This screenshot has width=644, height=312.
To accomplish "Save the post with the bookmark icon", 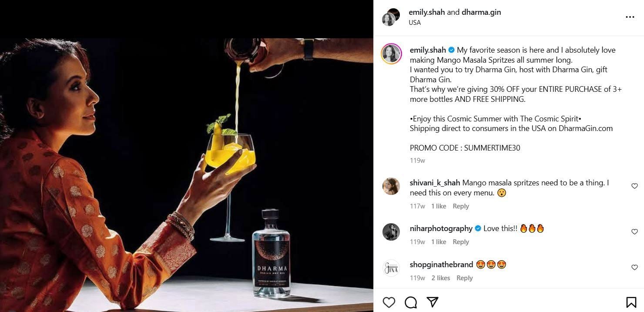I will [631, 302].
